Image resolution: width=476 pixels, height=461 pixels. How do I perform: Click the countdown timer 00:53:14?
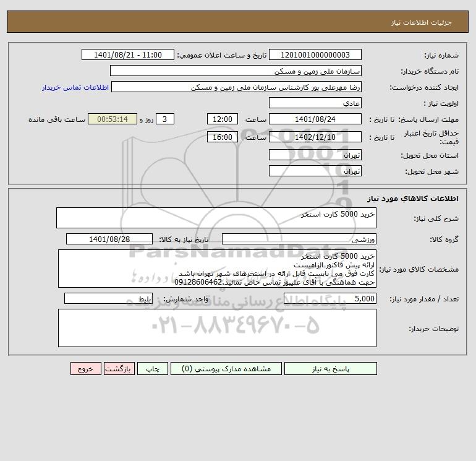113,119
